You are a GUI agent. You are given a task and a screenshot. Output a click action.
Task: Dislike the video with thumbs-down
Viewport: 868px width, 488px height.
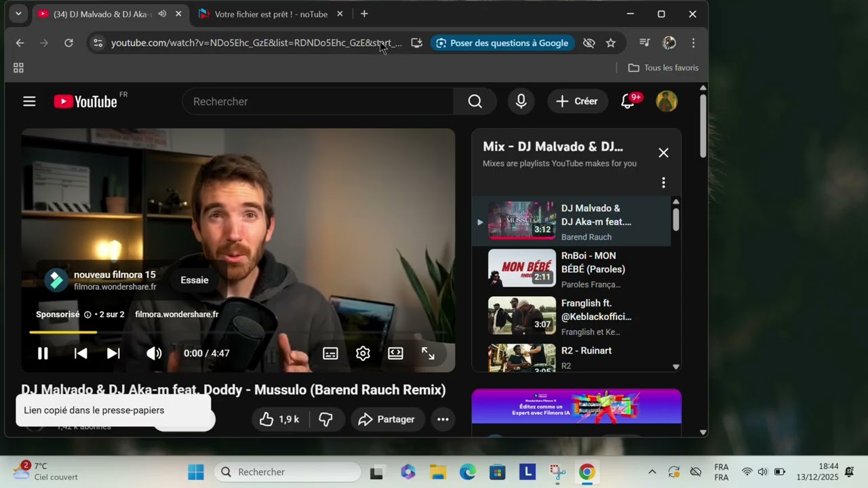pyautogui.click(x=326, y=420)
